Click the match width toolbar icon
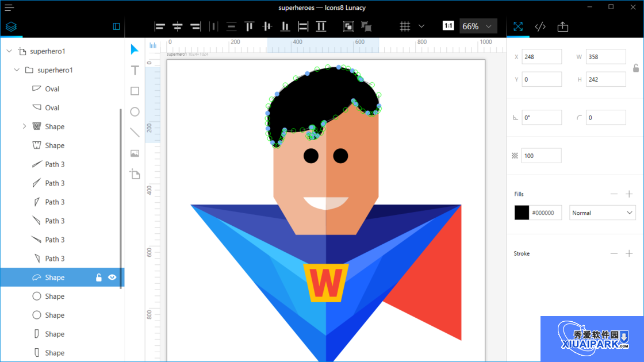 click(x=303, y=26)
